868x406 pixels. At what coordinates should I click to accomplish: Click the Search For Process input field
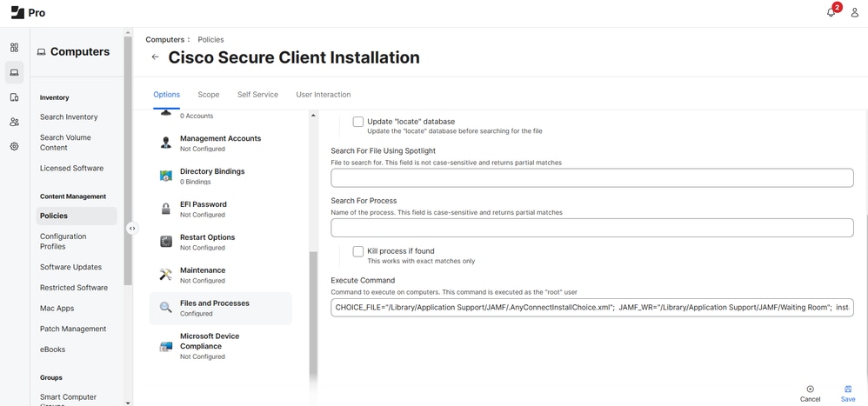click(x=591, y=228)
